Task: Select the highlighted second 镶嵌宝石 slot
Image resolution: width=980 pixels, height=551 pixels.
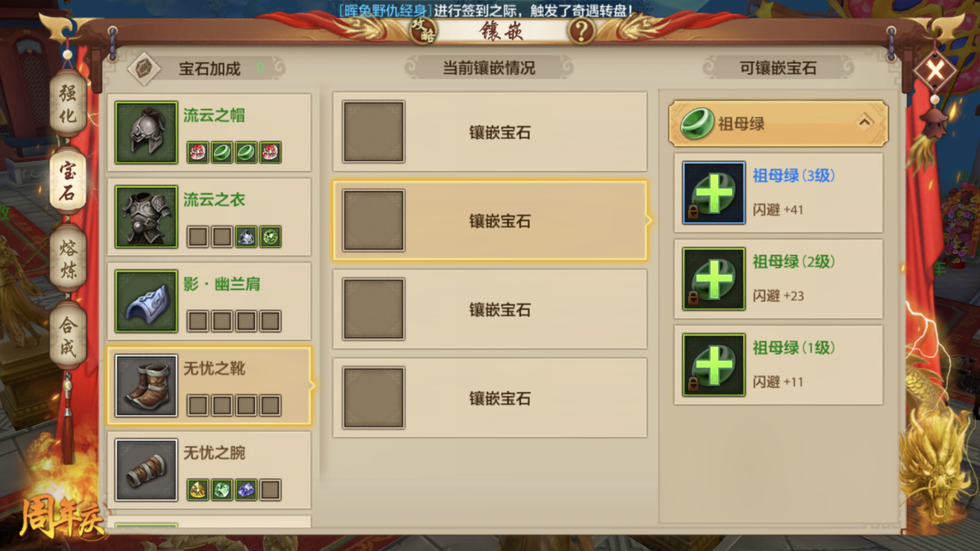Action: point(490,221)
